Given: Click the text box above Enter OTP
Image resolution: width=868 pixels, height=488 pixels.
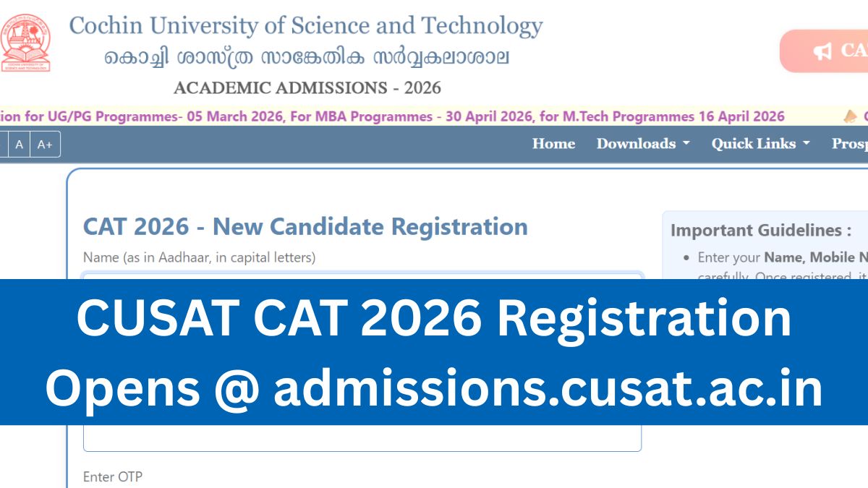Looking at the screenshot, I should (x=362, y=438).
